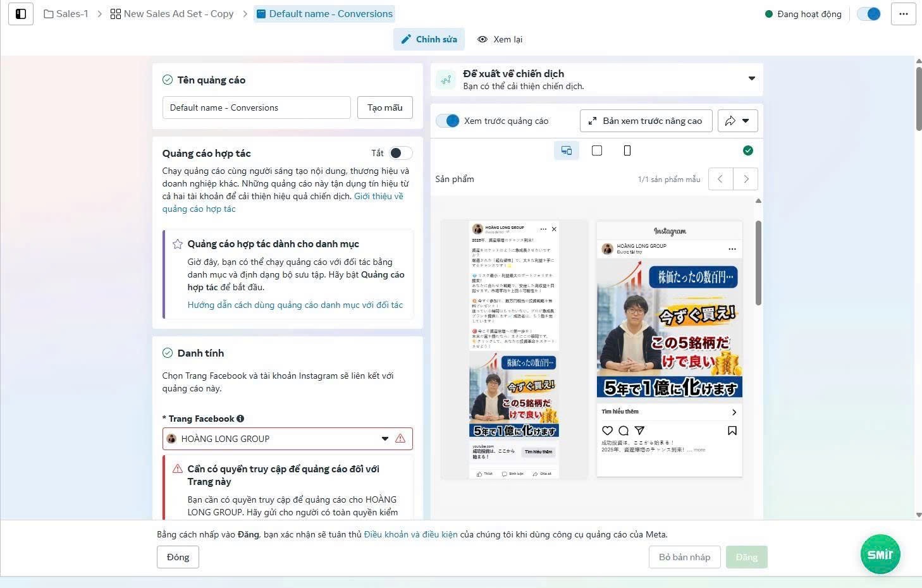Switch to the Chỉnh sửa tab
The width and height of the screenshot is (922, 588).
(x=429, y=39)
